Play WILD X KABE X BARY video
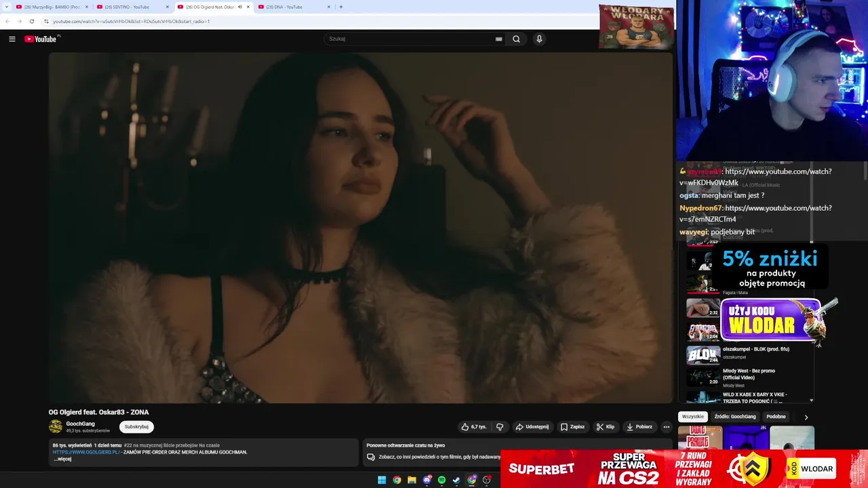Image resolution: width=868 pixels, height=488 pixels. [x=755, y=397]
